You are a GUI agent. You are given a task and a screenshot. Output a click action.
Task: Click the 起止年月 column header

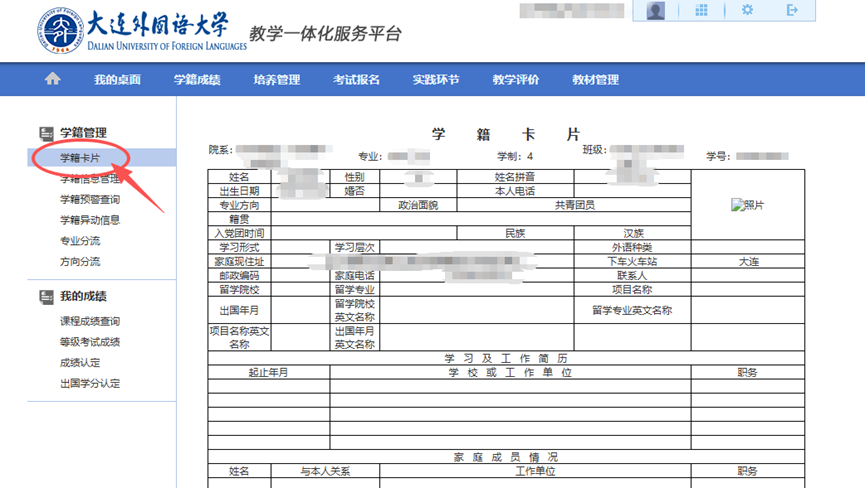[269, 372]
